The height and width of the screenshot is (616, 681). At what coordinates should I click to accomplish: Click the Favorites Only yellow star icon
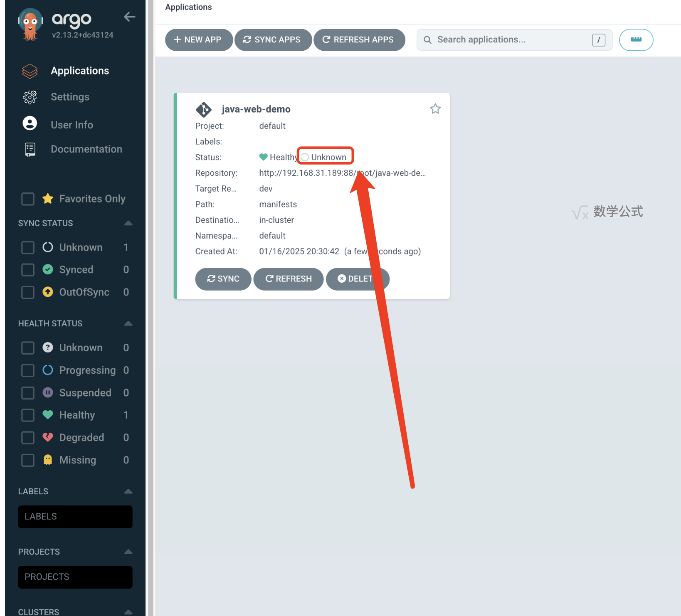pyautogui.click(x=48, y=199)
